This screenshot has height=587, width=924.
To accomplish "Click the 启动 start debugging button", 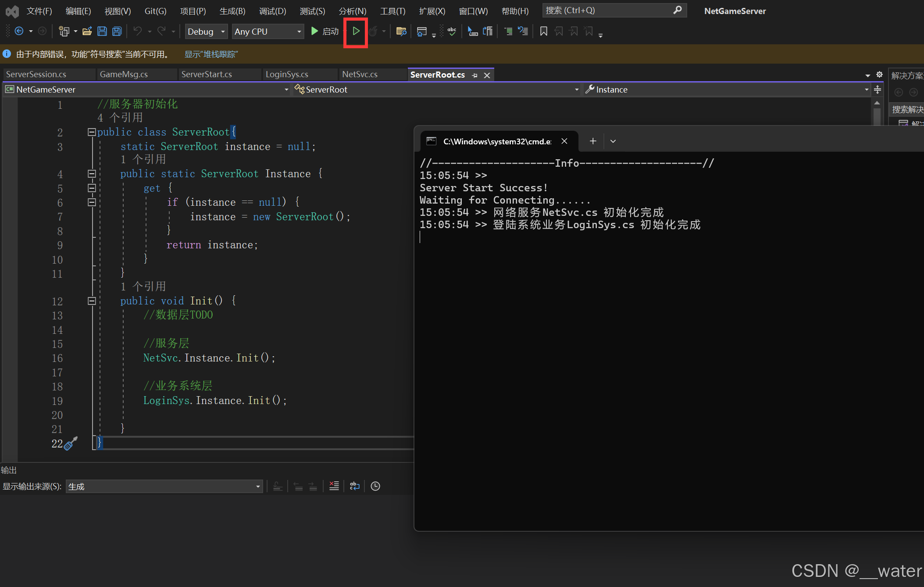I will pos(325,31).
